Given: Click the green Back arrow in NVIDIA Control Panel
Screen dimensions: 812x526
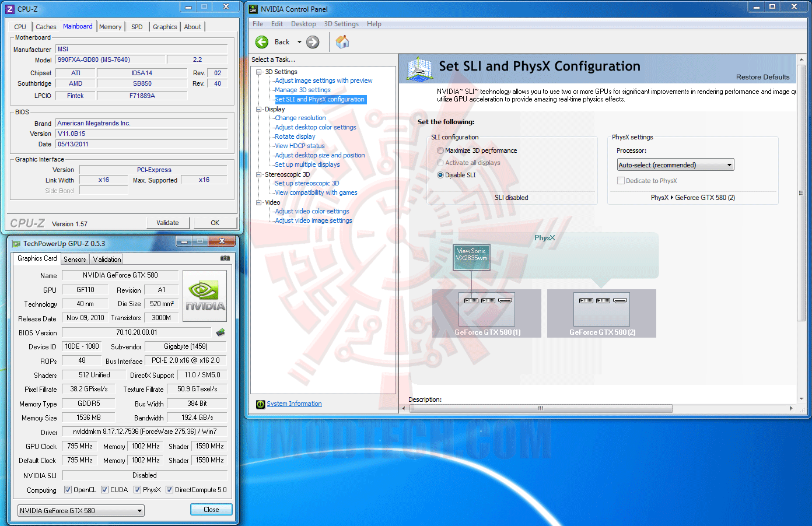Looking at the screenshot, I should tap(262, 42).
